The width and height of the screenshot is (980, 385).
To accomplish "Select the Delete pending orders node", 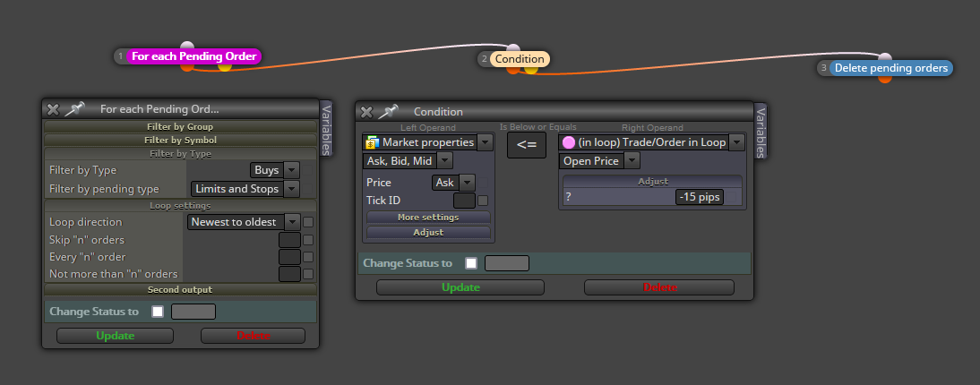I will tap(891, 68).
